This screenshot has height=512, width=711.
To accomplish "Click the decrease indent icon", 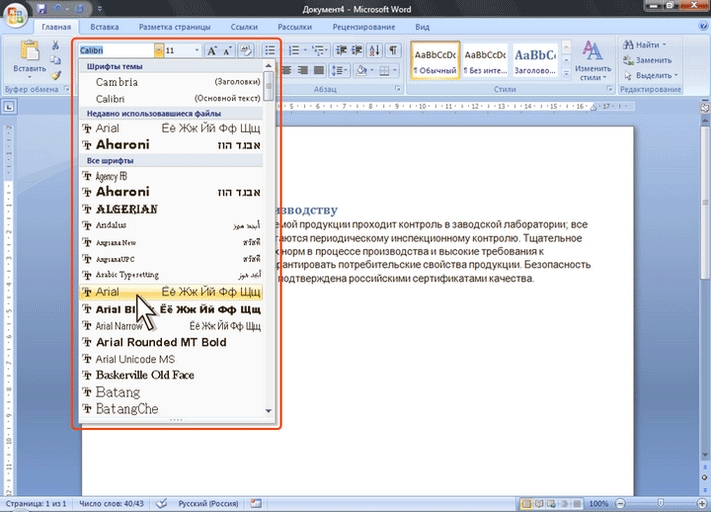I will [341, 50].
